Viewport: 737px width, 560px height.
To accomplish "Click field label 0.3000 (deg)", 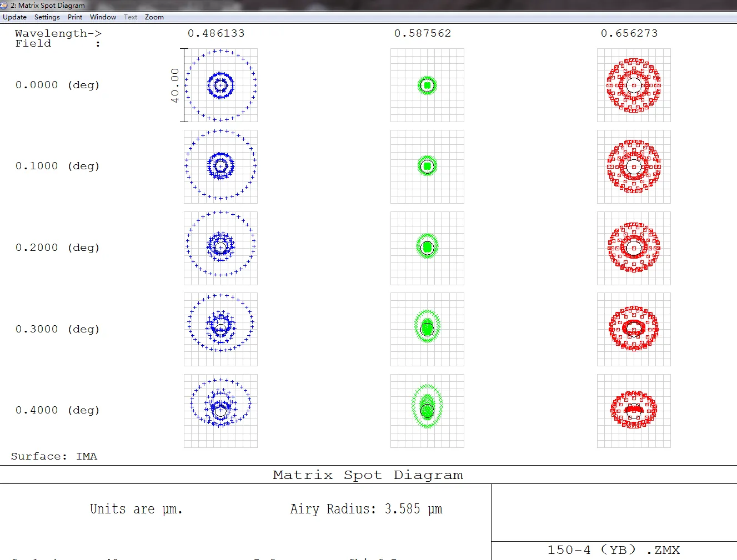I will click(57, 329).
